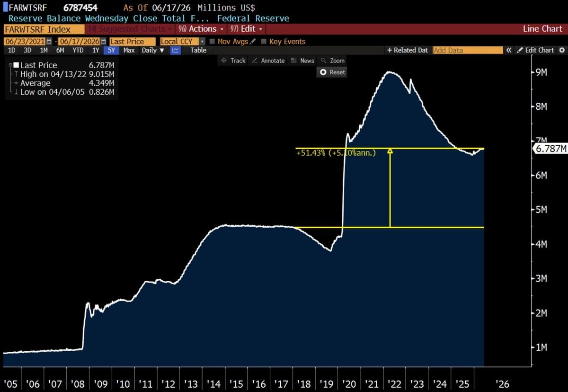Click the end date field 06/17/2026
This screenshot has width=568, height=392.
pos(80,42)
